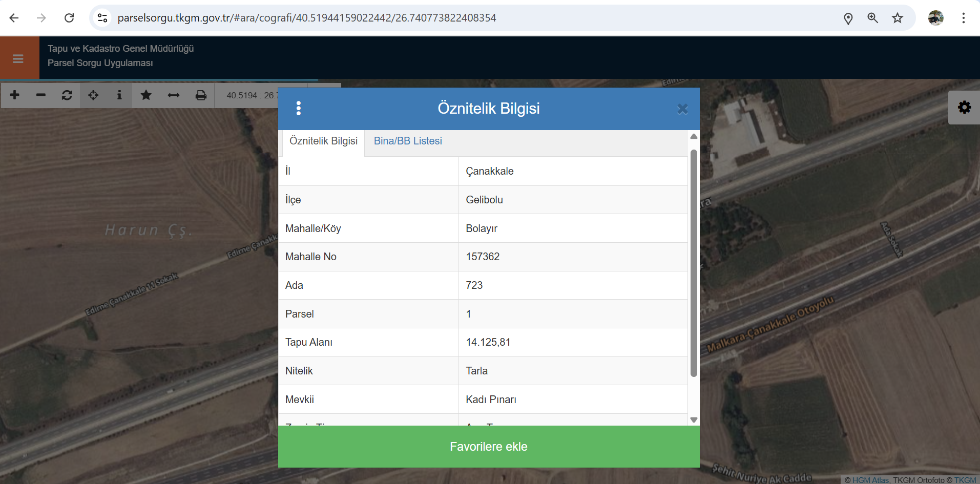Open favorites star in map toolbar

pos(146,95)
